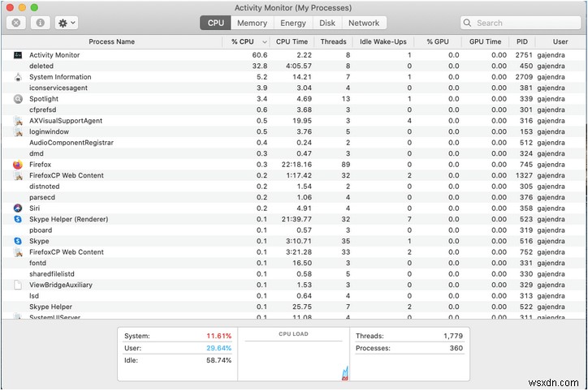
Task: Select the dmd process row
Action: tap(294, 154)
